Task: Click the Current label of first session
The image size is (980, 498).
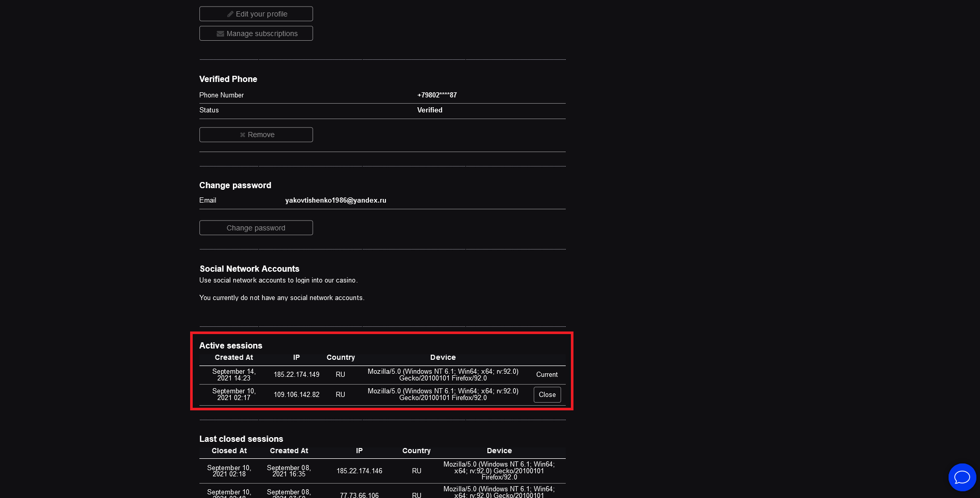Action: coord(547,375)
